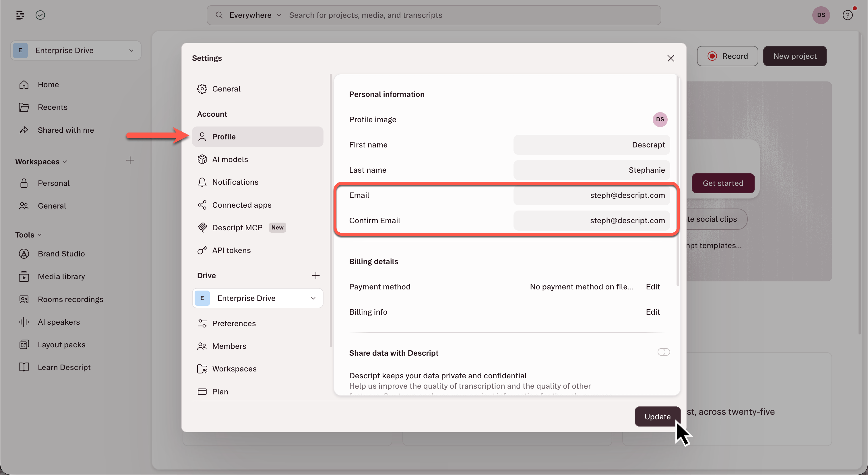Click the 'Personal information' heading
This screenshot has height=475, width=868.
[x=386, y=94]
